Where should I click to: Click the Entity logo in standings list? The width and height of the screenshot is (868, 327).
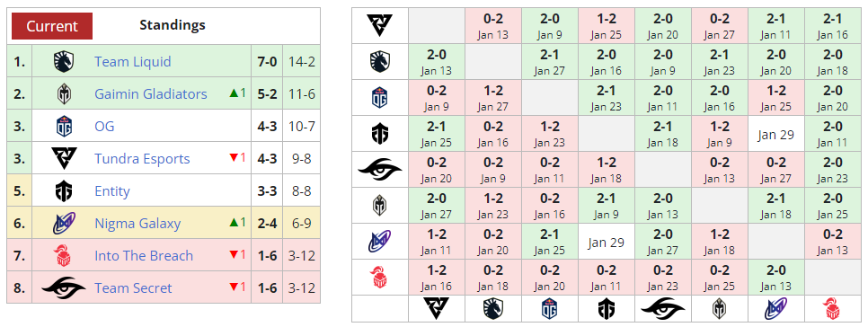click(x=63, y=190)
